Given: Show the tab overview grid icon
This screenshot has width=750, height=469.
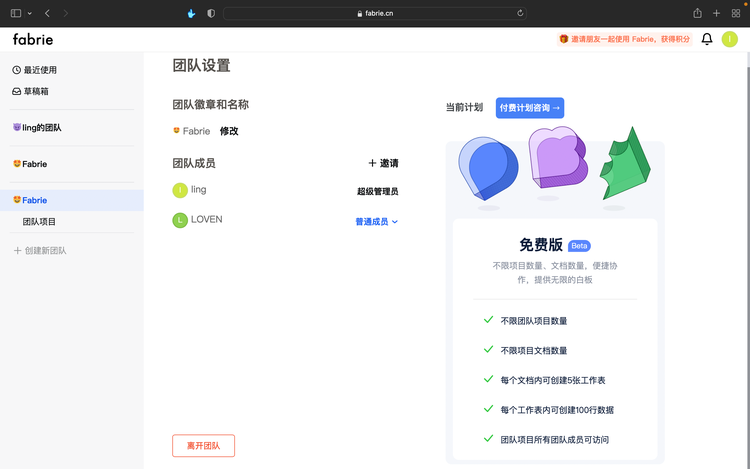Looking at the screenshot, I should pos(736,13).
